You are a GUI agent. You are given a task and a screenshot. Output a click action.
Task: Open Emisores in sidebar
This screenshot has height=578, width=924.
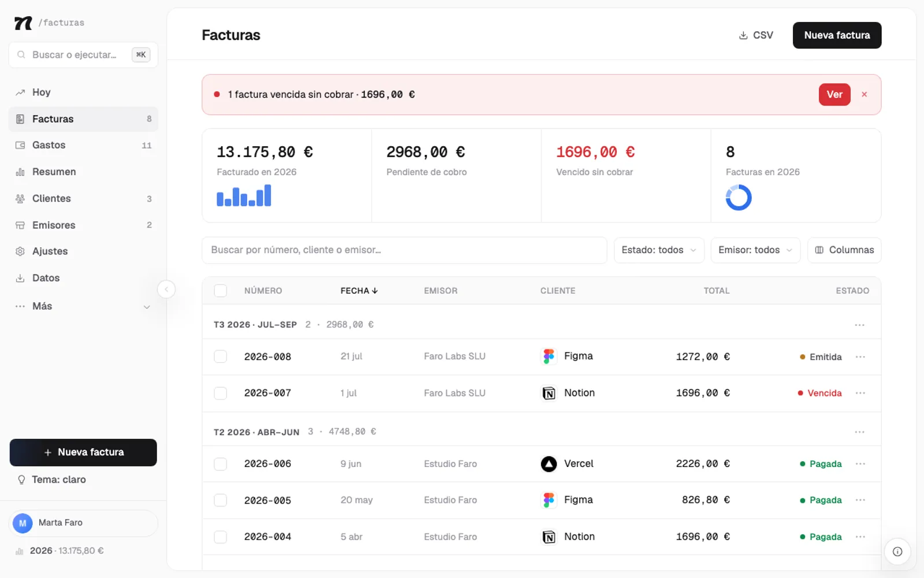(83, 225)
